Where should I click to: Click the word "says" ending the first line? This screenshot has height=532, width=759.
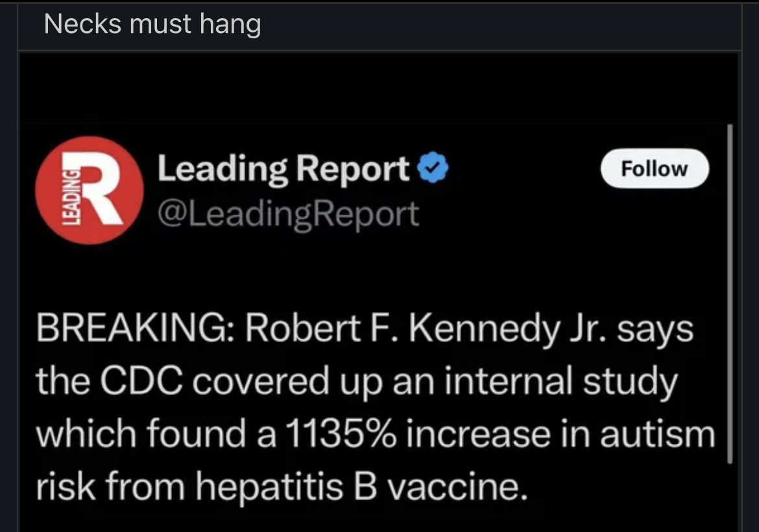pyautogui.click(x=654, y=330)
